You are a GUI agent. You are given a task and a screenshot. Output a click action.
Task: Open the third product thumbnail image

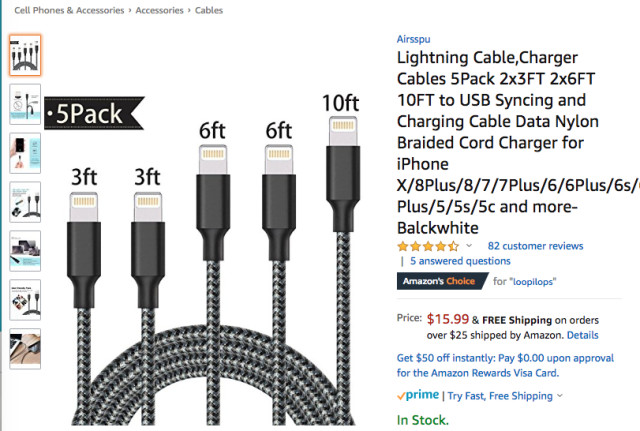click(x=25, y=152)
